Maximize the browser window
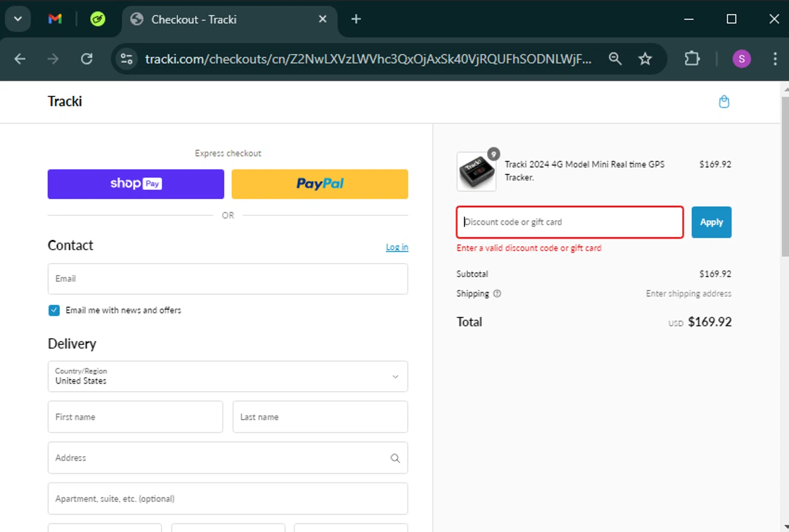Viewport: 789px width, 532px height. coord(732,19)
